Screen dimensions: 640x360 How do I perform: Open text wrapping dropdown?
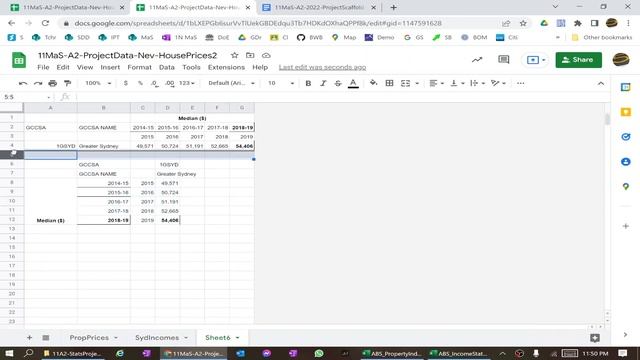point(477,83)
